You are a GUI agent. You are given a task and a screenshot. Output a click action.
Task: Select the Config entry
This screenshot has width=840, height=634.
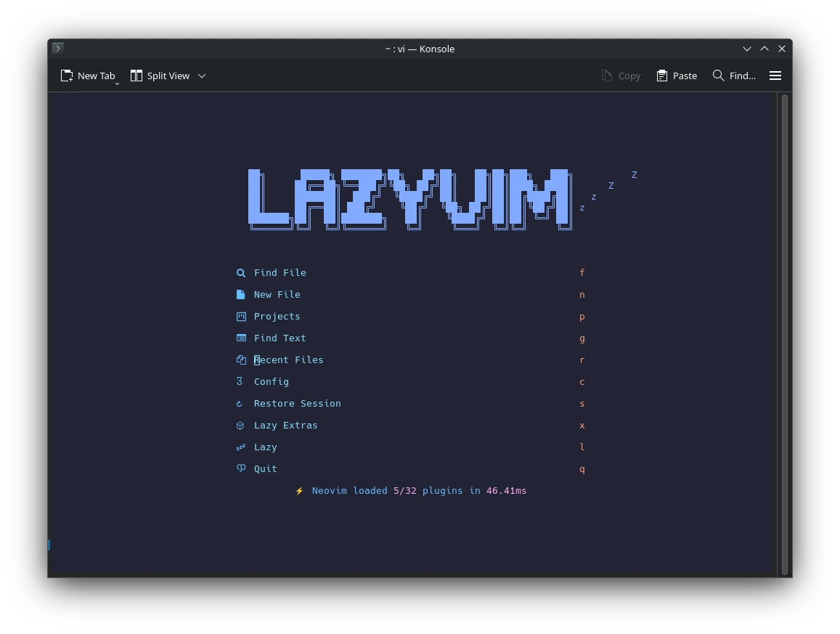point(411,381)
